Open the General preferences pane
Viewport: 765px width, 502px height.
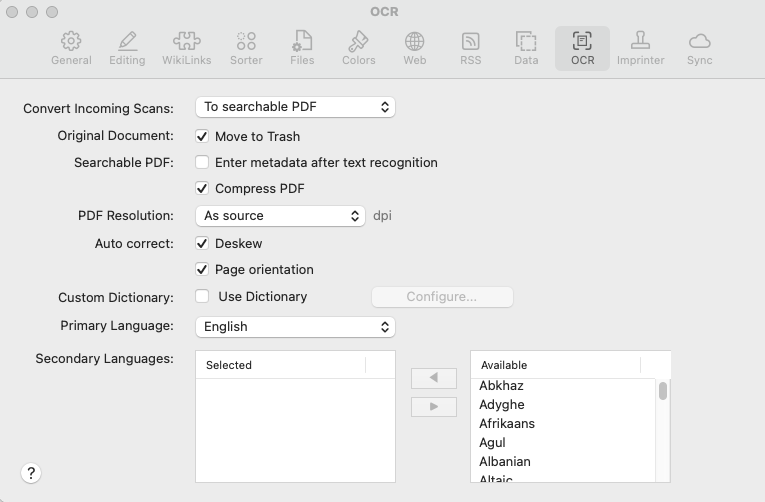pos(71,48)
